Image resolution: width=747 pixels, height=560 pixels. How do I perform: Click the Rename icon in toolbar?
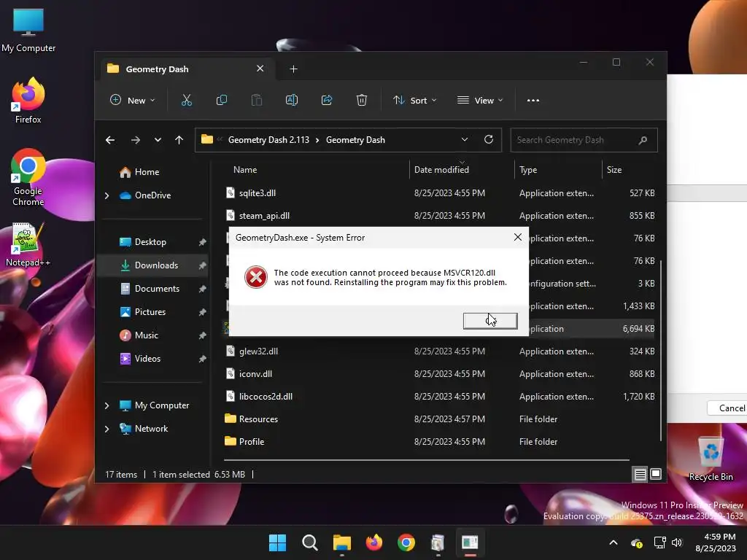(x=292, y=101)
